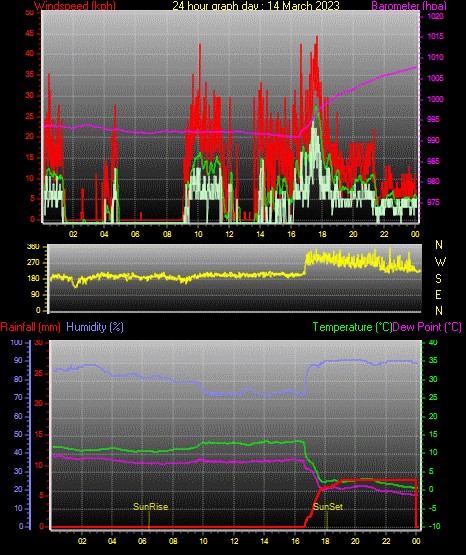Click the Temperature (°C) legend label
This screenshot has height=555, width=466.
click(352, 327)
